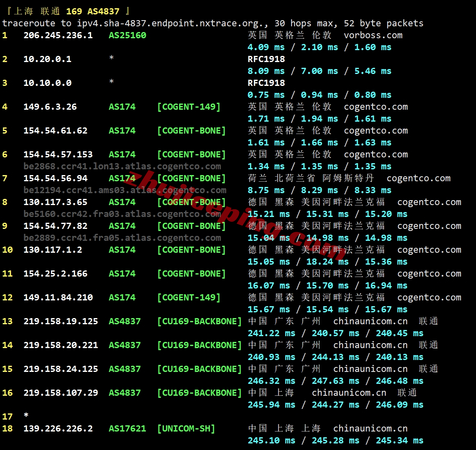
Task: Click the ASN 'AS25160'
Action: click(127, 35)
